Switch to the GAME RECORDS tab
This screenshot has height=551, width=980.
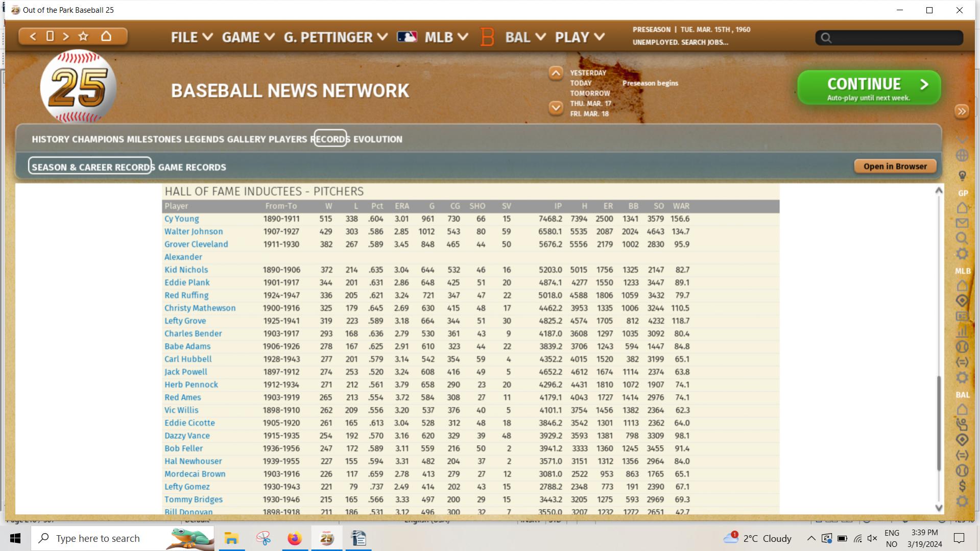192,167
